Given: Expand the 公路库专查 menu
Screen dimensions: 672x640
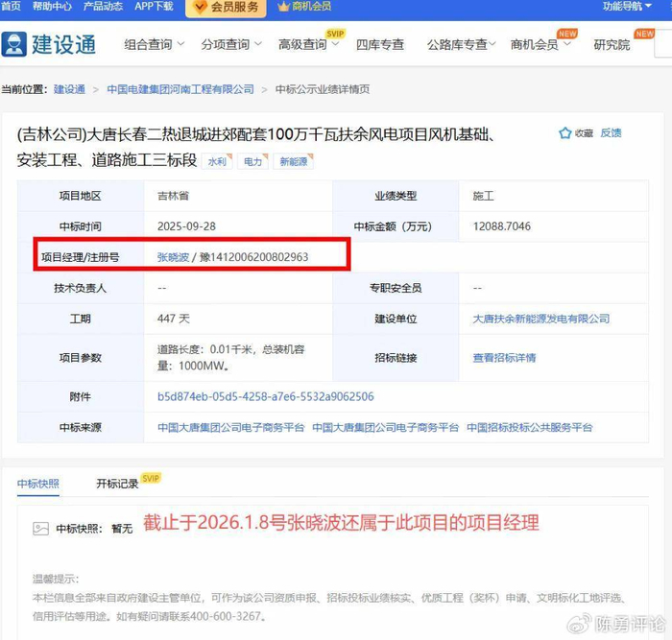Looking at the screenshot, I should 461,44.
